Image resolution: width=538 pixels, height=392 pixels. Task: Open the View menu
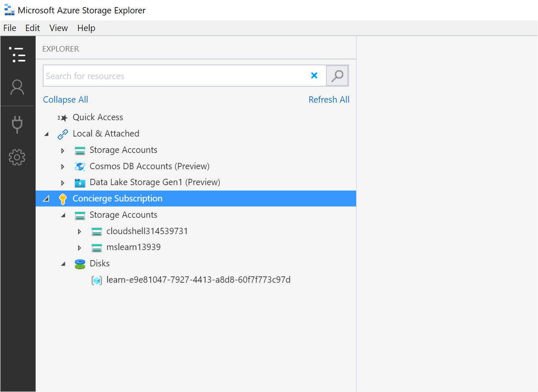[58, 28]
